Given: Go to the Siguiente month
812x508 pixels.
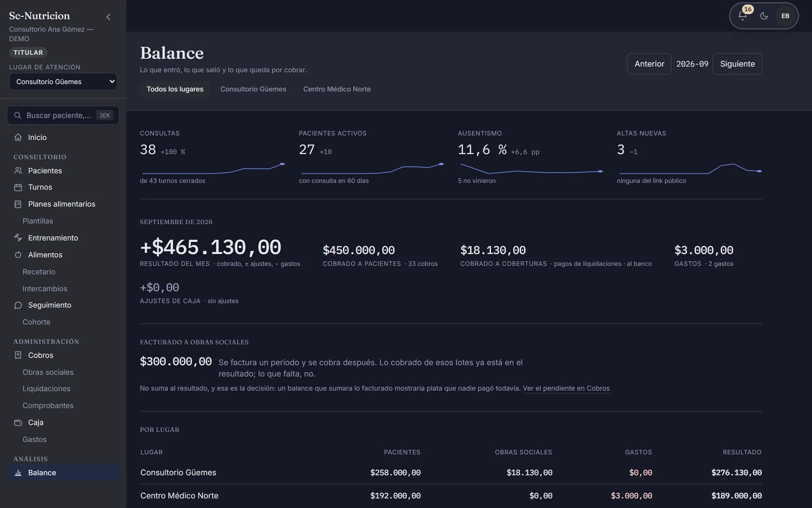Looking at the screenshot, I should point(738,64).
